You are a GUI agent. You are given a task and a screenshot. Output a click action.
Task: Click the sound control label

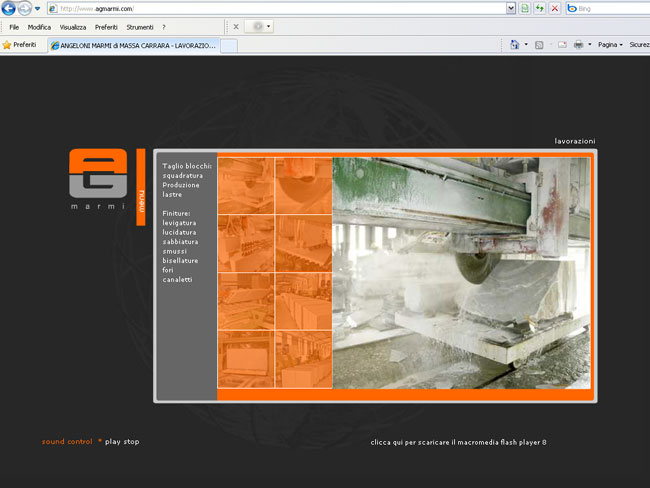click(x=67, y=442)
